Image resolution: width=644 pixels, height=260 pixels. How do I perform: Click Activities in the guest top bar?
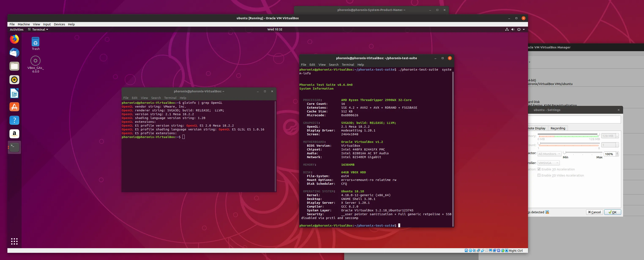16,30
